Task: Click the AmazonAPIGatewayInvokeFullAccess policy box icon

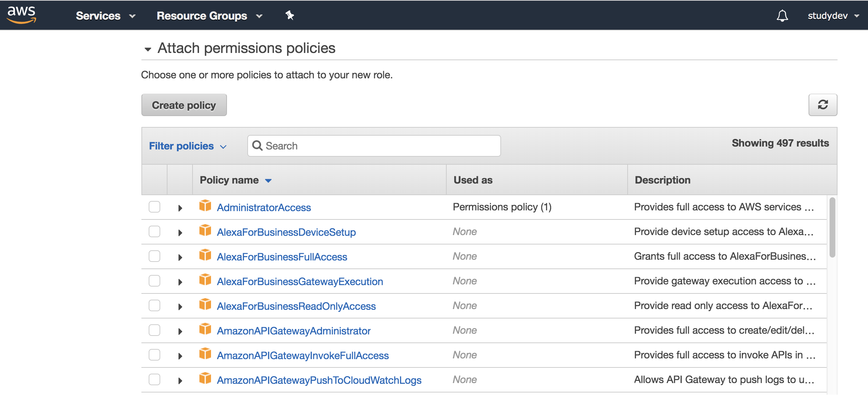Action: click(205, 354)
